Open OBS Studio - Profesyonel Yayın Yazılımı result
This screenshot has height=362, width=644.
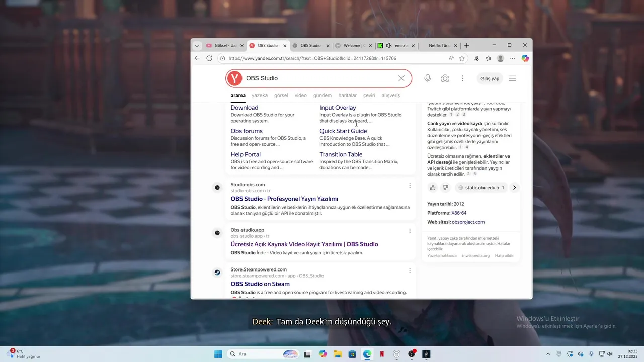coord(284,199)
